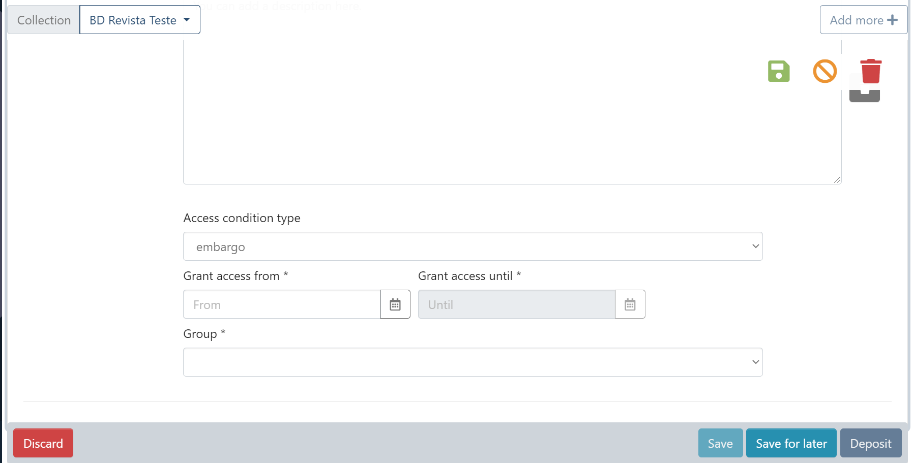Focus the Grant access from date field
913x463 pixels.
pyautogui.click(x=282, y=305)
